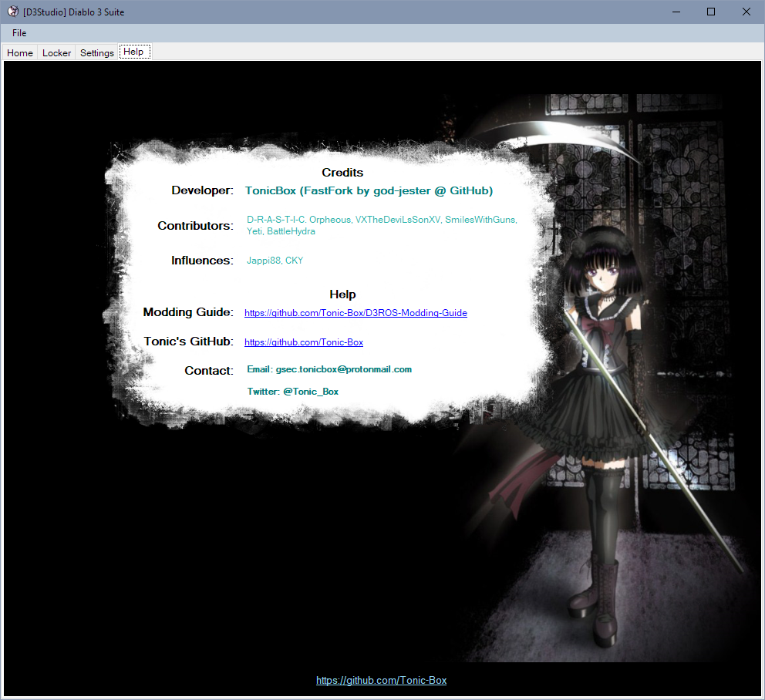The height and width of the screenshot is (700, 765).
Task: Click the Help heading inside panel
Action: click(342, 294)
